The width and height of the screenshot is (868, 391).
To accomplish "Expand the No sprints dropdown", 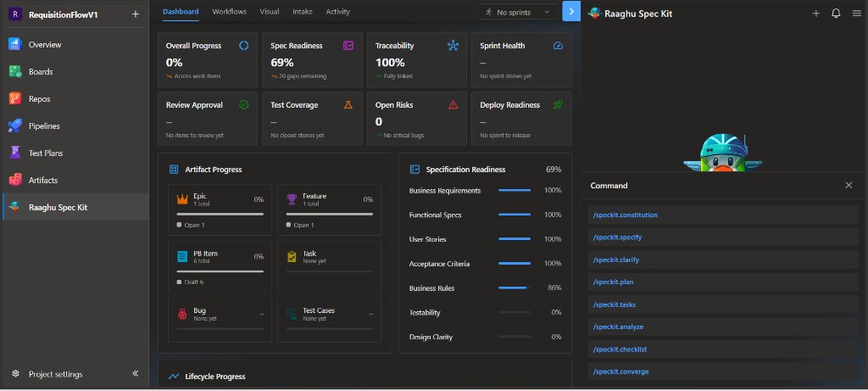I will tap(518, 12).
